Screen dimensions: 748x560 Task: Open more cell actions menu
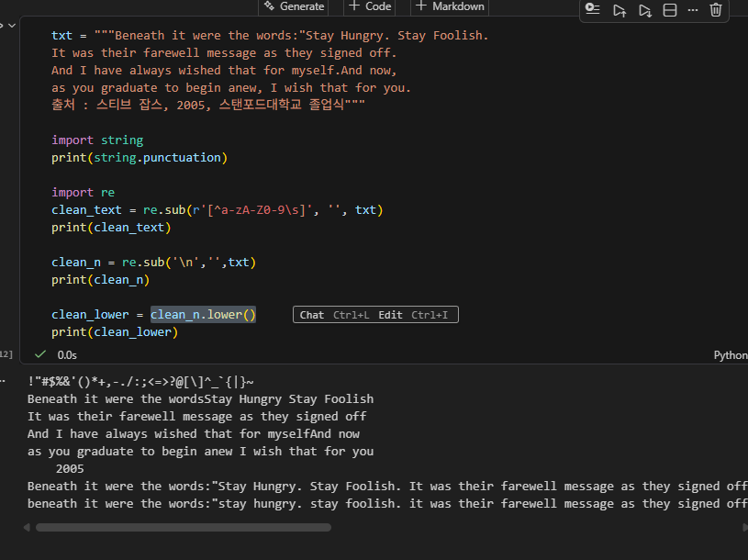693,10
